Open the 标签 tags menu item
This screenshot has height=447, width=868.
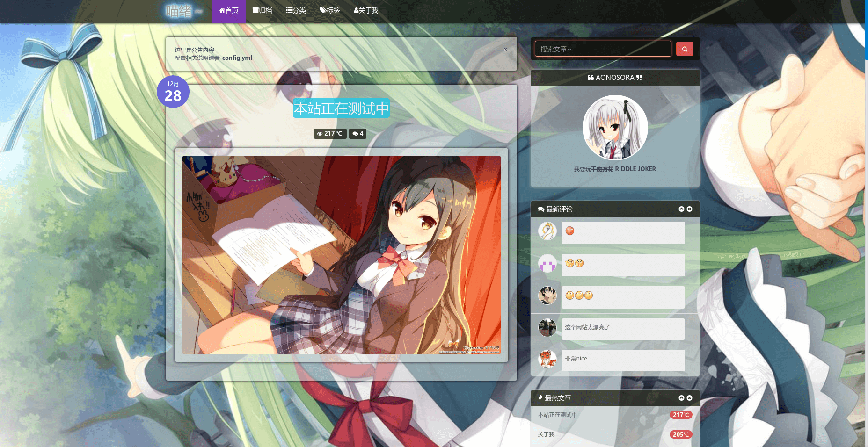329,10
